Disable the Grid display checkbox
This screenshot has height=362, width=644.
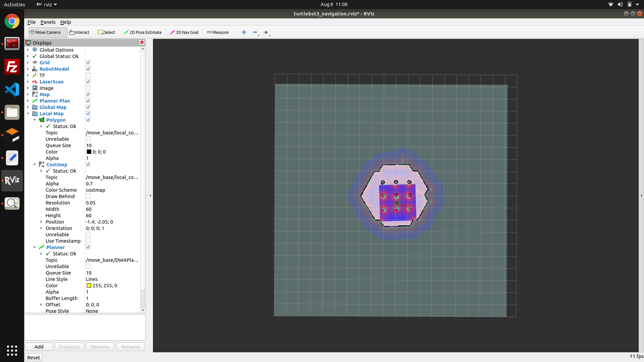point(88,62)
